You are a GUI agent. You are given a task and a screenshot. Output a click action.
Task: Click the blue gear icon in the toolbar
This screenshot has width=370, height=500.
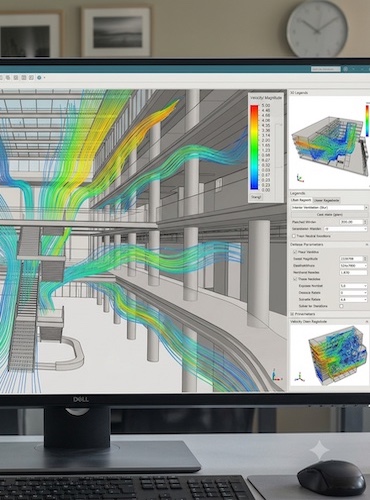click(39, 77)
